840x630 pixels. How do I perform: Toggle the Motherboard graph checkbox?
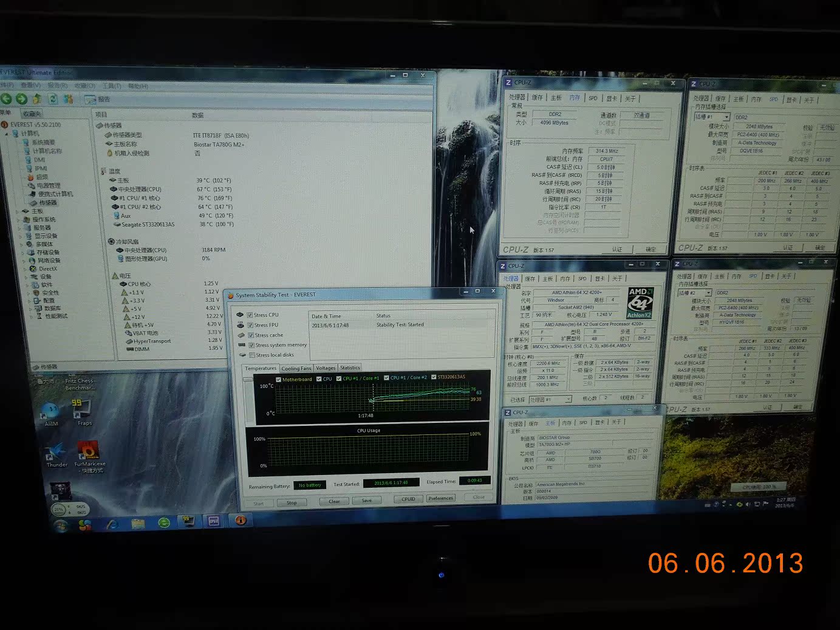[278, 379]
